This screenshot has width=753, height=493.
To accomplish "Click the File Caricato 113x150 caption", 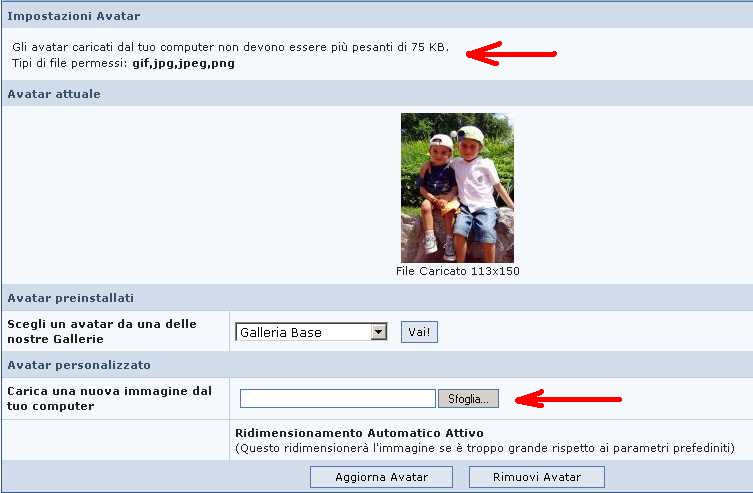I will [x=457, y=271].
